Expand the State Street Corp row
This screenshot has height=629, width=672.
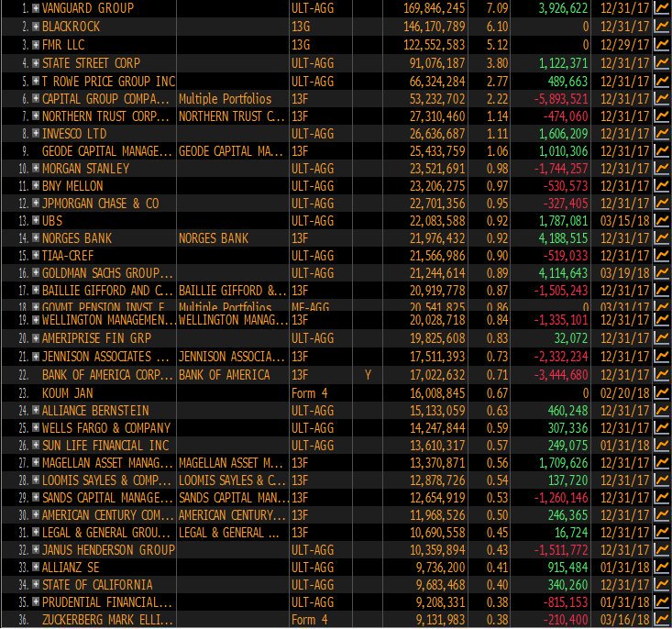(36, 62)
